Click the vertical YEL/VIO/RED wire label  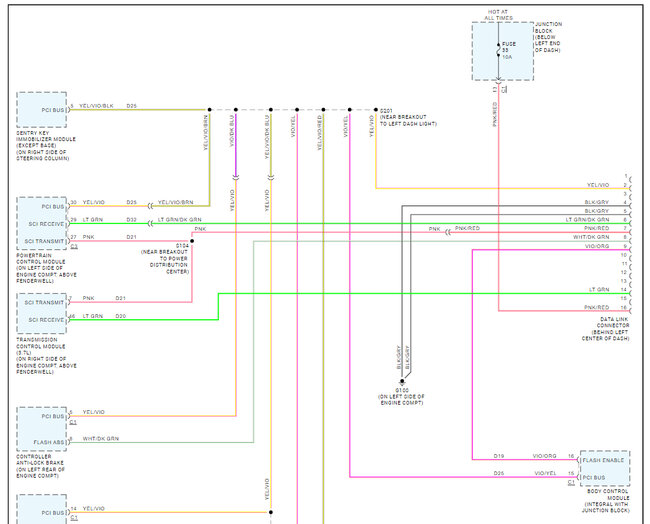tap(320, 133)
